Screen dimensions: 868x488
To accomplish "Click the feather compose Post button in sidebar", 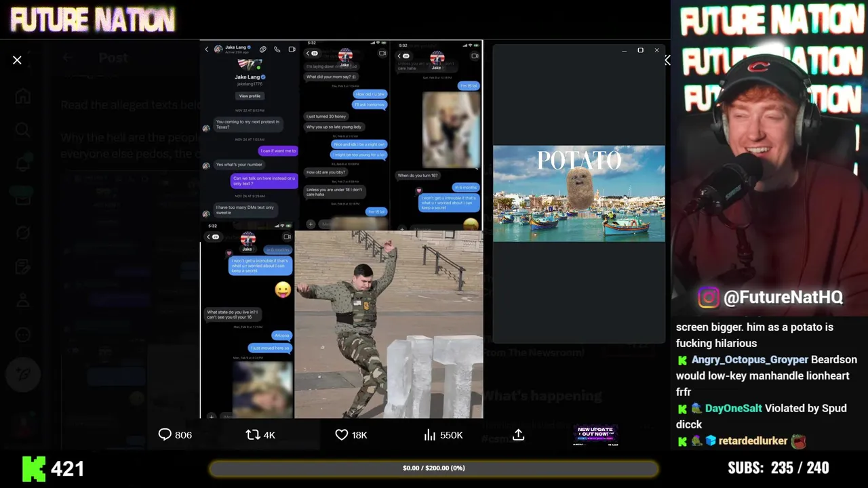I will coord(23,373).
